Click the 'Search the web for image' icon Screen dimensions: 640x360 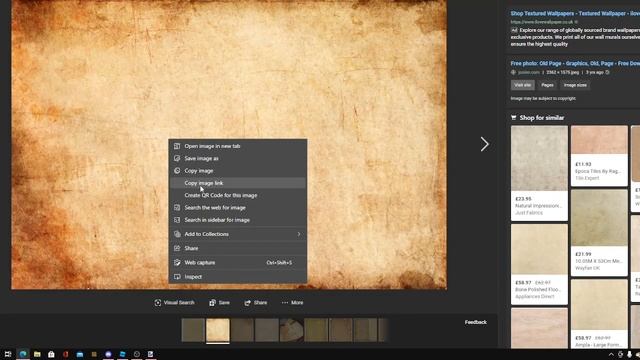(x=177, y=207)
